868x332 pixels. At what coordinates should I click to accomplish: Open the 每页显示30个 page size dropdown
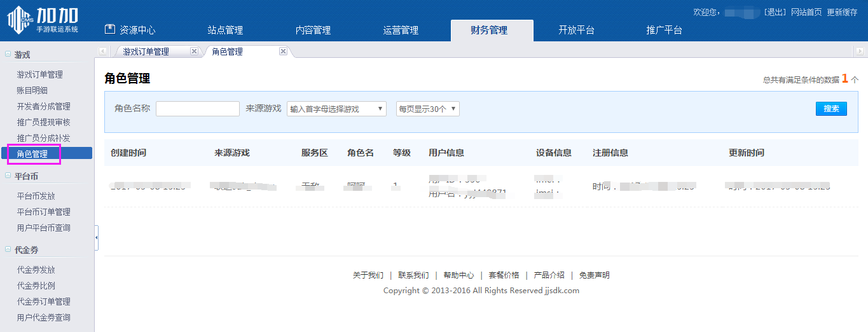coord(427,109)
